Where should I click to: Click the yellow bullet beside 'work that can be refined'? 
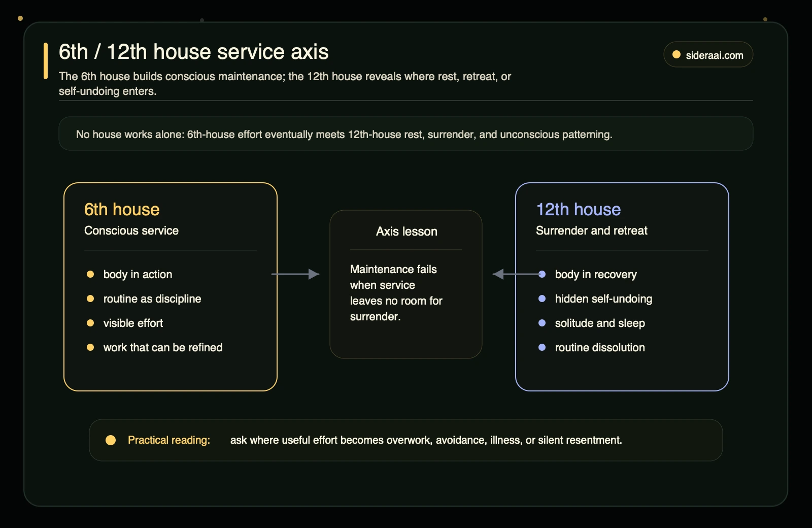coord(90,347)
